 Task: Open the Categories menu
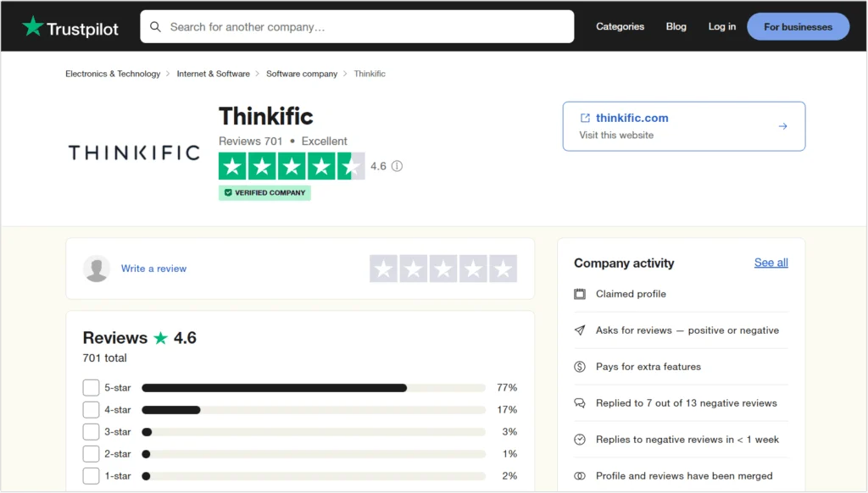pos(620,26)
